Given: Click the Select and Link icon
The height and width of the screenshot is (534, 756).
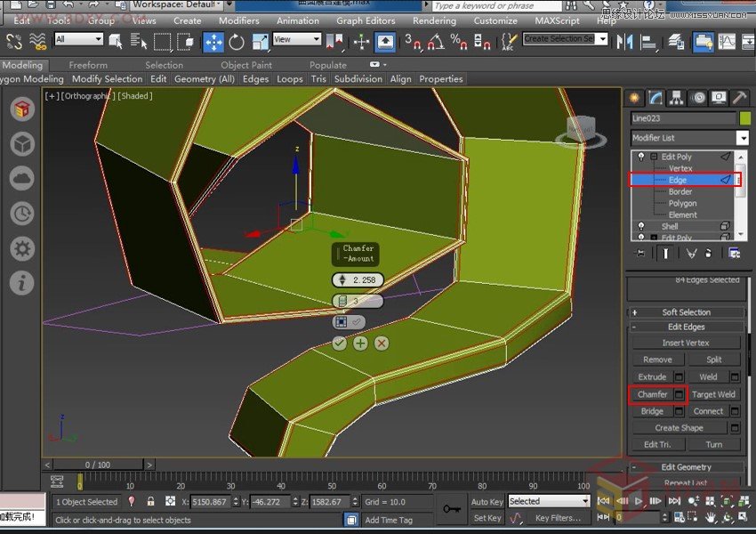Looking at the screenshot, I should pyautogui.click(x=14, y=42).
